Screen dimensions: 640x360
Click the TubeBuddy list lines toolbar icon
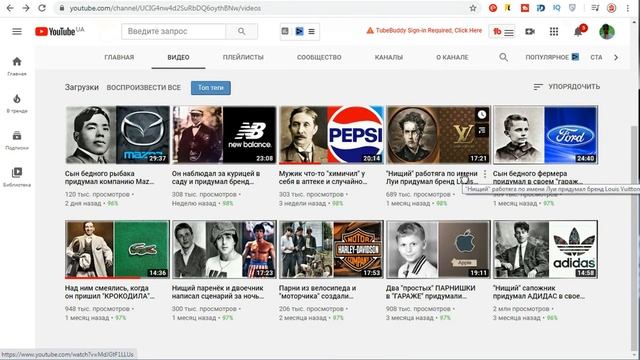click(311, 31)
